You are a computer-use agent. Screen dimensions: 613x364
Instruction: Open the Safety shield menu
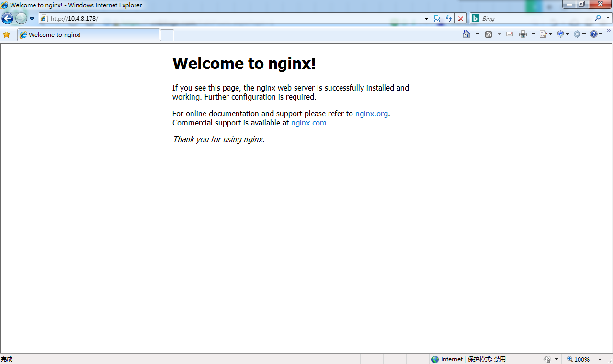point(563,34)
